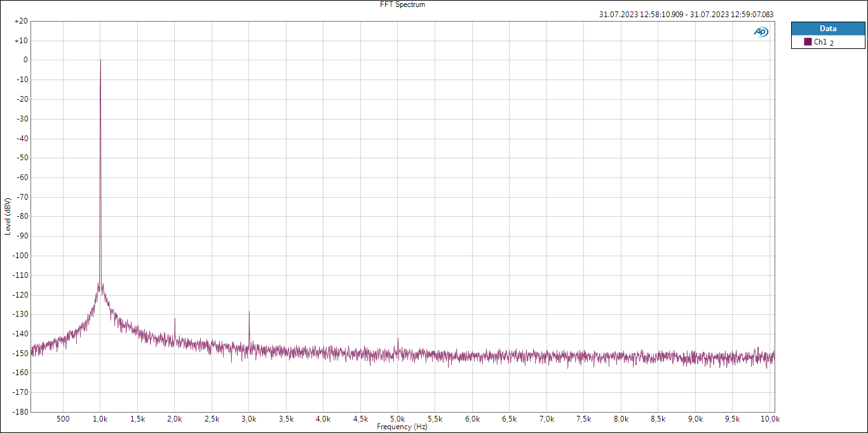Select the Ch1 legend entry label
Viewport: 868px width, 433px height.
pos(820,42)
